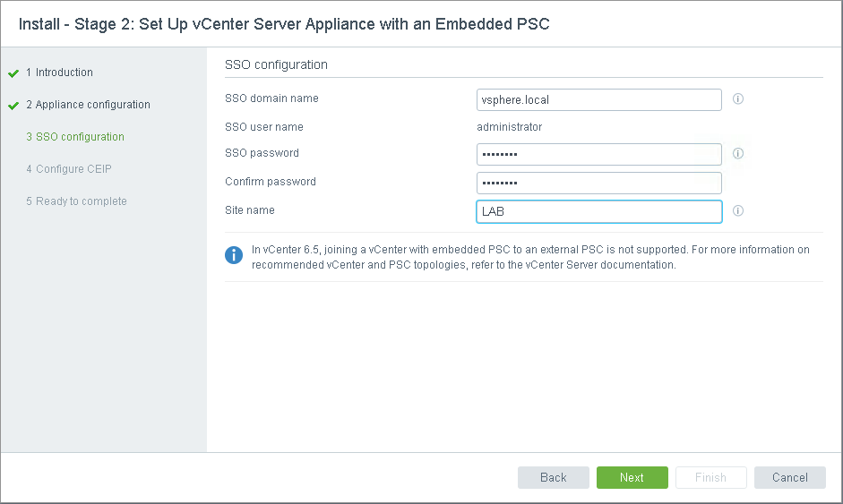
Task: Click the administrator SSO user name text
Action: [x=509, y=127]
